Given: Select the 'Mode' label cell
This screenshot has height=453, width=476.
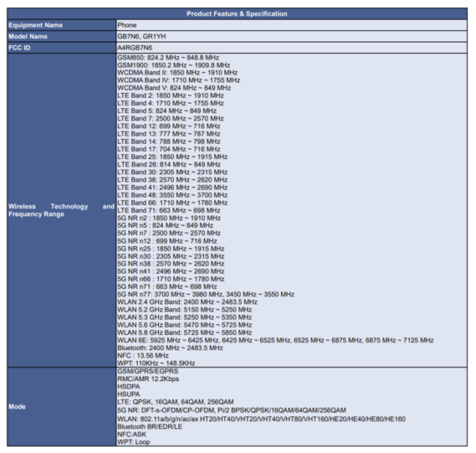Looking at the screenshot, I should coord(61,406).
